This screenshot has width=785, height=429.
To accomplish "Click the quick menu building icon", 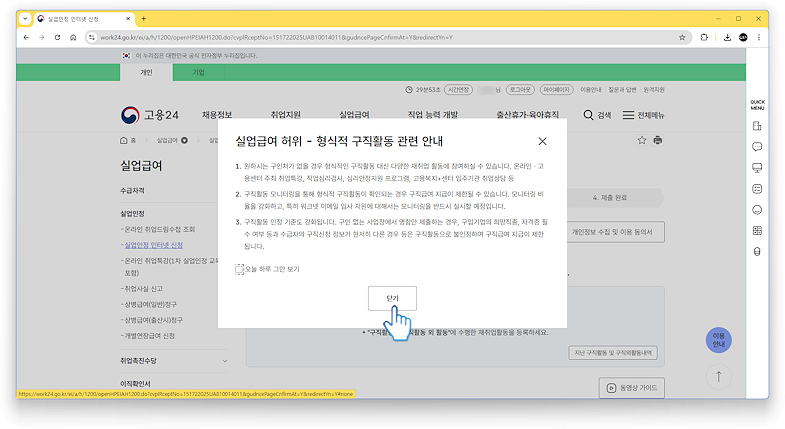I will tap(757, 126).
